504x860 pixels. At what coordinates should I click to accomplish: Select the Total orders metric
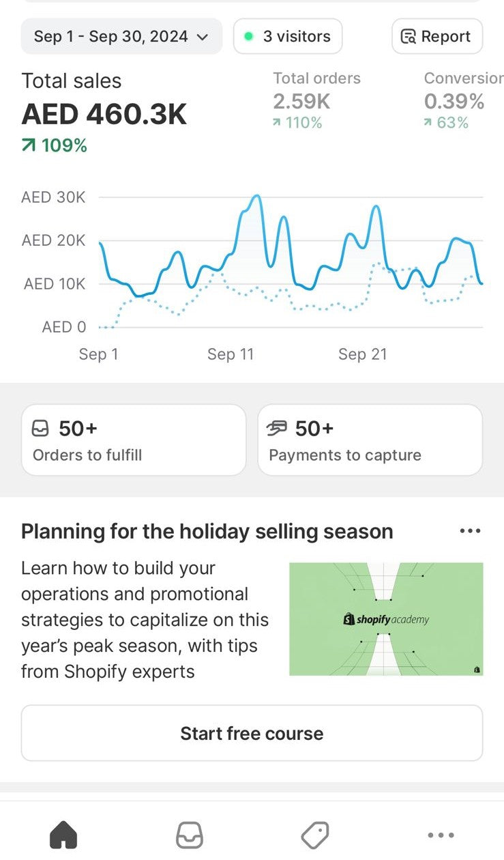tap(317, 100)
